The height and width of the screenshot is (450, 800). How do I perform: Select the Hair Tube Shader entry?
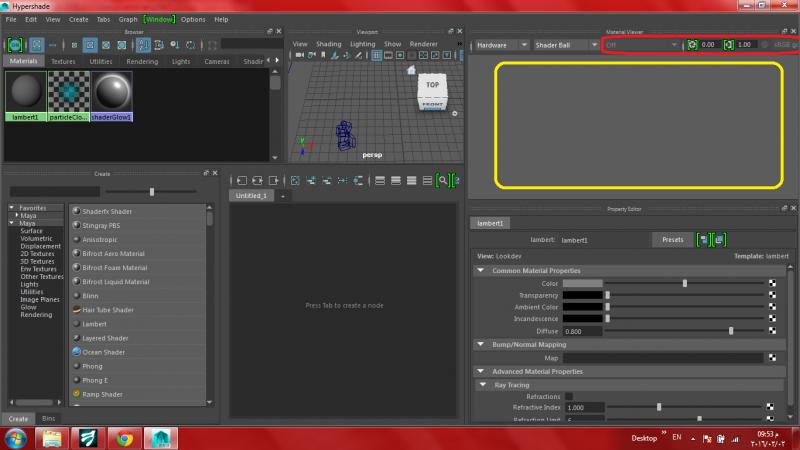108,310
